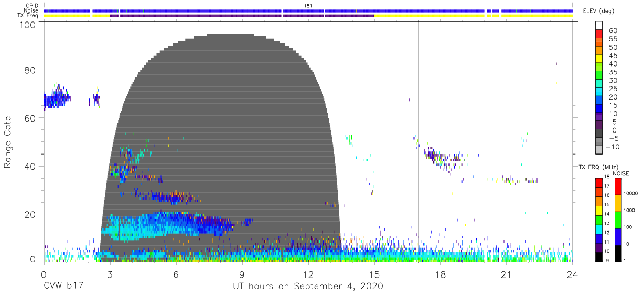Click the black 9-10 MHz TX FRQ band

click(599, 257)
